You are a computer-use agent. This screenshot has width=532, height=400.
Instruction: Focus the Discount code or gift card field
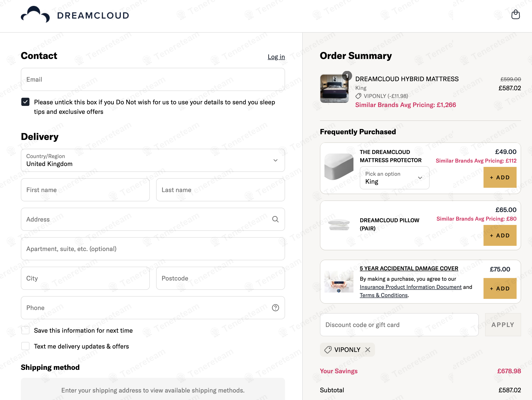pos(399,325)
